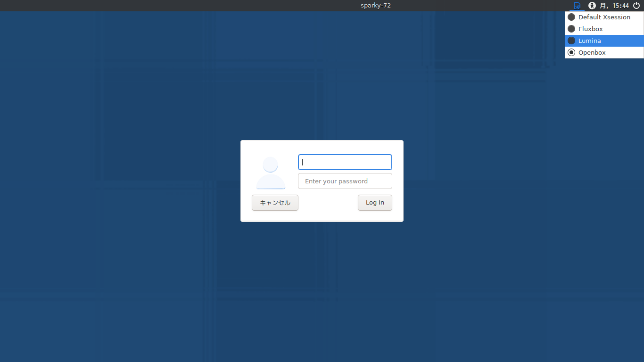The image size is (644, 362).
Task: Open the power menu icon
Action: click(x=636, y=6)
